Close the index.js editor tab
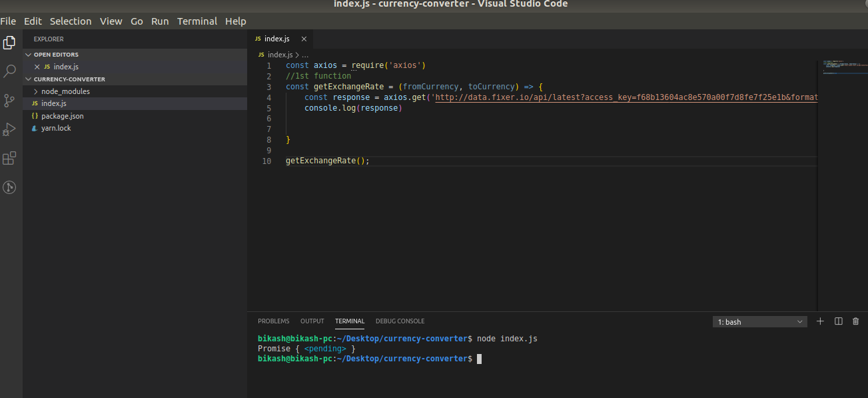Image resolution: width=868 pixels, height=398 pixels. (304, 39)
